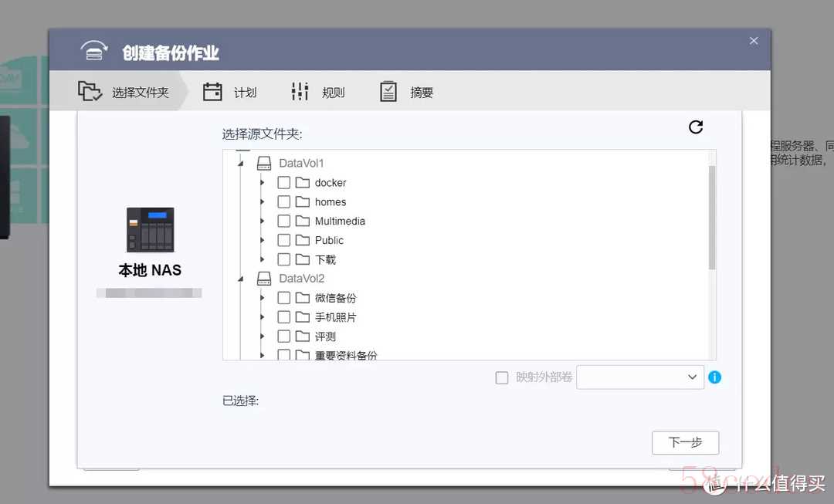The height and width of the screenshot is (504, 834).
Task: Tick the Multimedia folder checkbox
Action: coord(284,222)
